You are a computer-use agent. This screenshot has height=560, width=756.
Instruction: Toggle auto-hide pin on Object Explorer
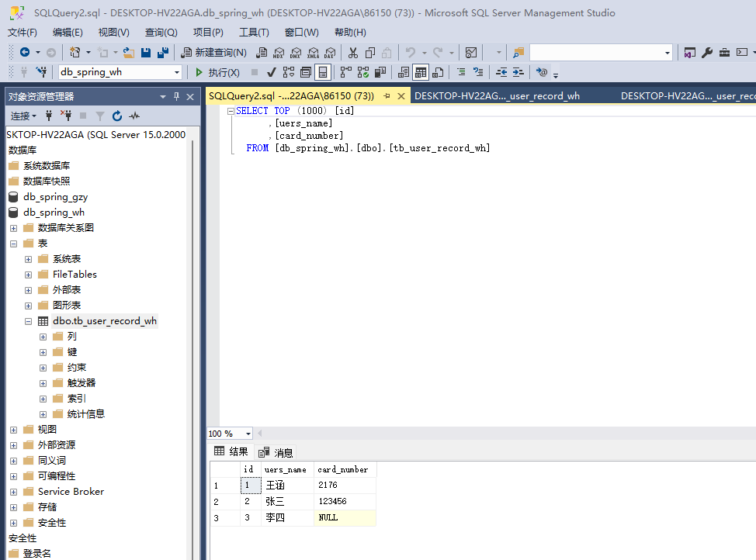click(x=176, y=96)
